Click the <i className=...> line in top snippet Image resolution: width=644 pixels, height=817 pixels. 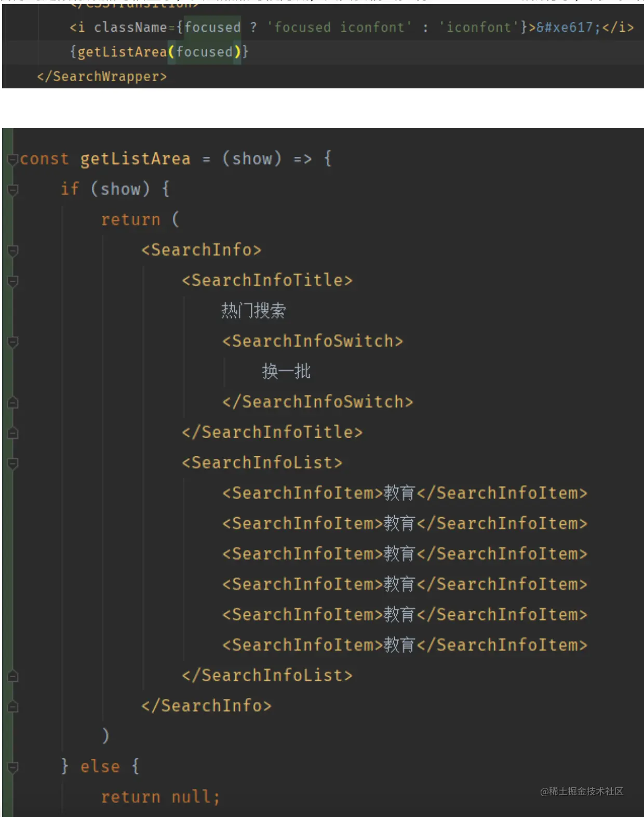tap(352, 27)
